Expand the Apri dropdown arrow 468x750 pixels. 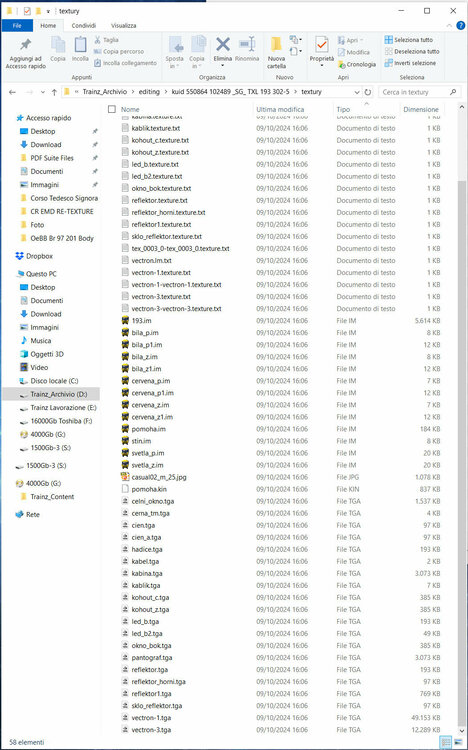[361, 41]
